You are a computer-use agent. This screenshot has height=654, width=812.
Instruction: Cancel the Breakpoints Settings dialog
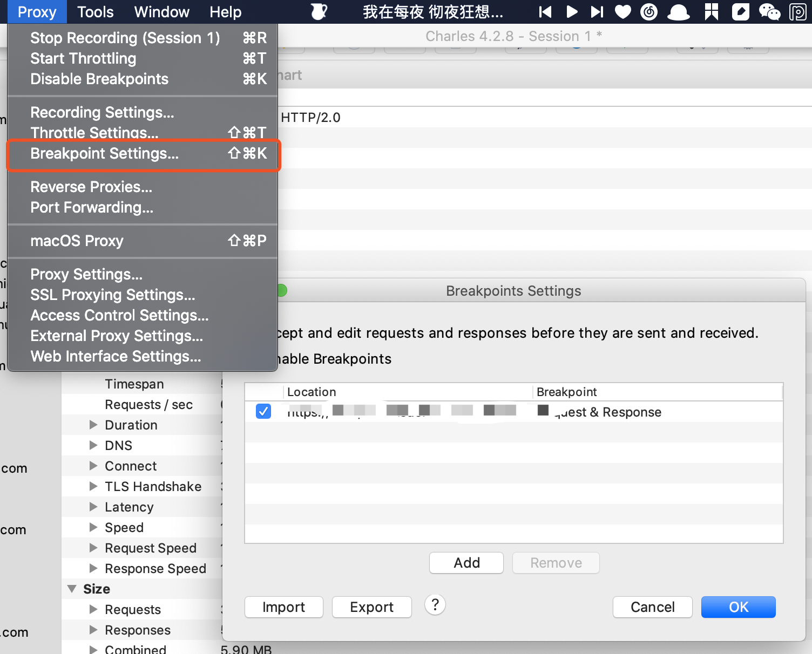[653, 607]
